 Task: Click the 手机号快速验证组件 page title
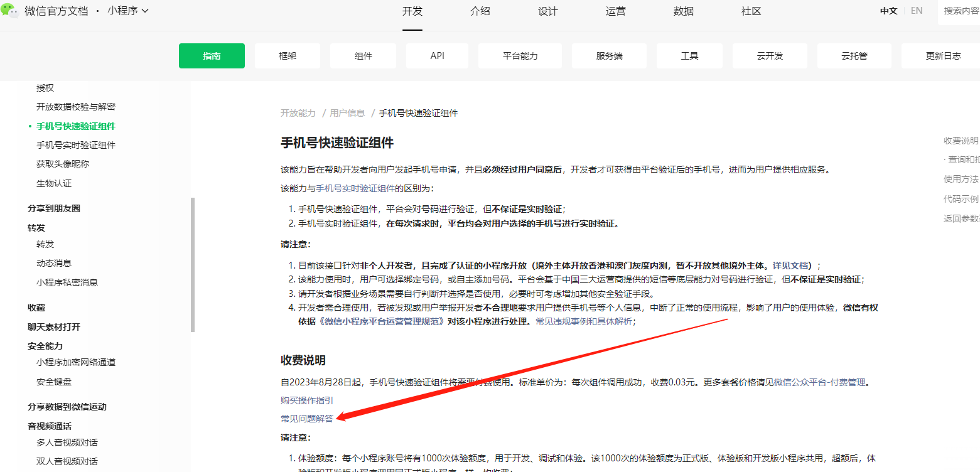click(x=337, y=143)
